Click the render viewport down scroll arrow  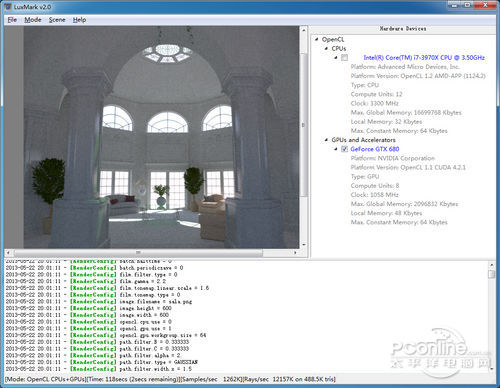[x=304, y=245]
